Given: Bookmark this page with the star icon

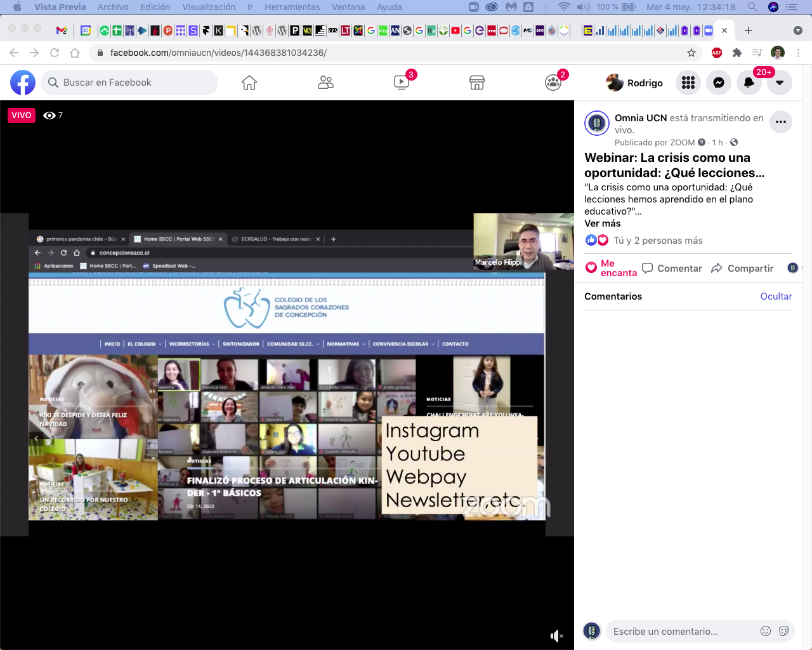Looking at the screenshot, I should 691,53.
